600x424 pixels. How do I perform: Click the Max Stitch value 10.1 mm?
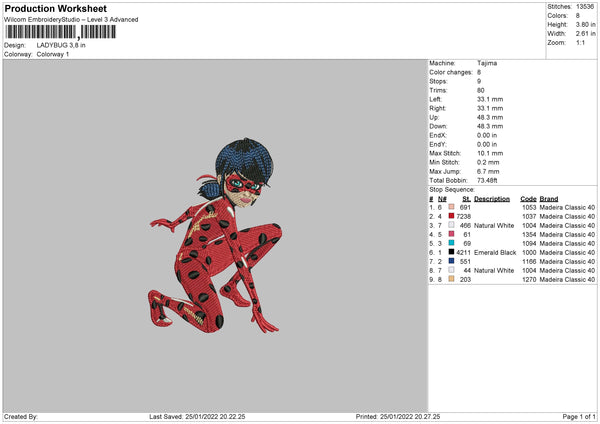click(490, 153)
